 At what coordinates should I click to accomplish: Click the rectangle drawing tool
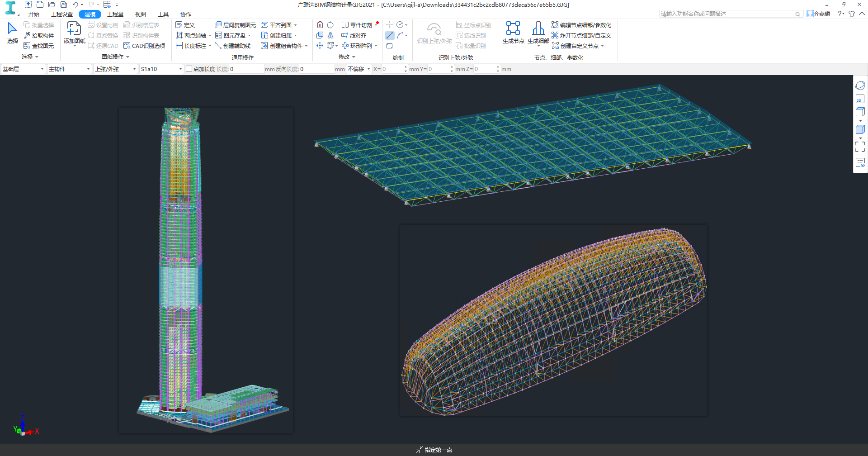click(x=389, y=46)
